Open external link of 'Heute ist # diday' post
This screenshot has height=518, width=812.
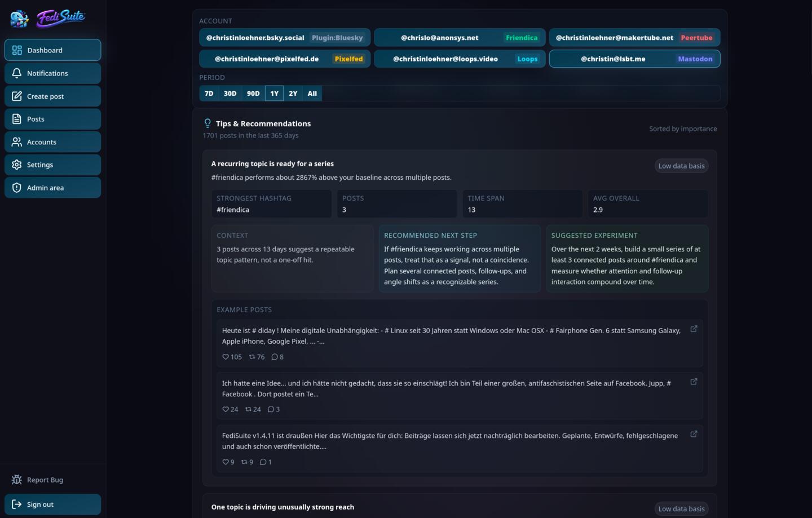694,329
